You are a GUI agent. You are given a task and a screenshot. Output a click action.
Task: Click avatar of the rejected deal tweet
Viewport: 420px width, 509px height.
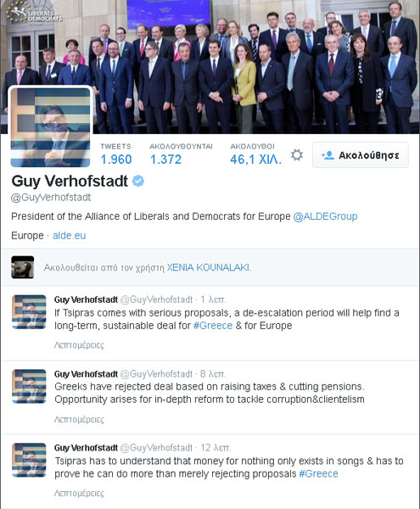29,386
